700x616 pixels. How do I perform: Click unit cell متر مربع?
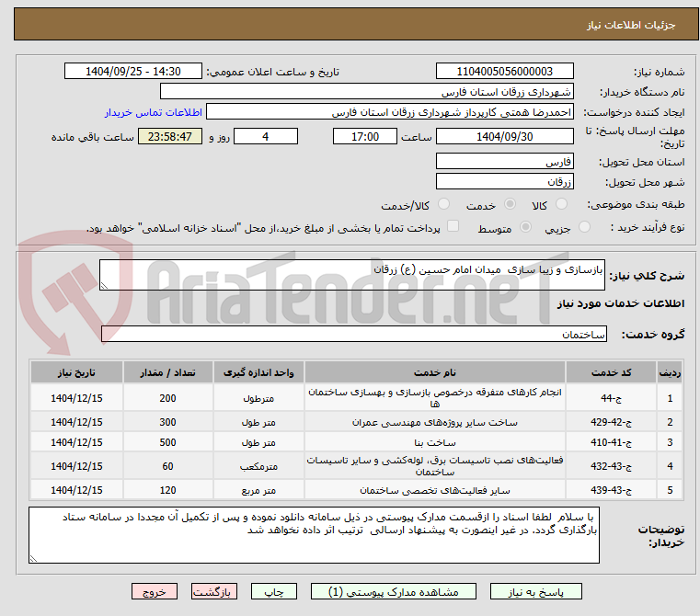[258, 490]
